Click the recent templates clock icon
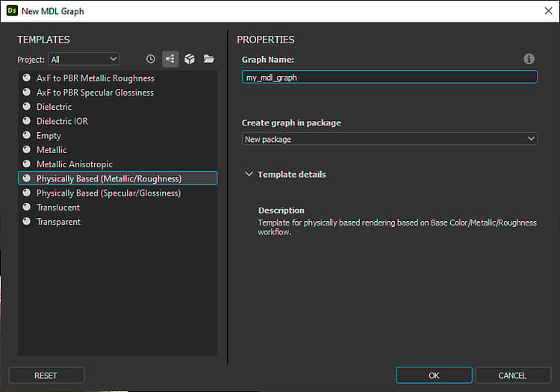Viewport: 560px width, 392px height. [x=151, y=59]
